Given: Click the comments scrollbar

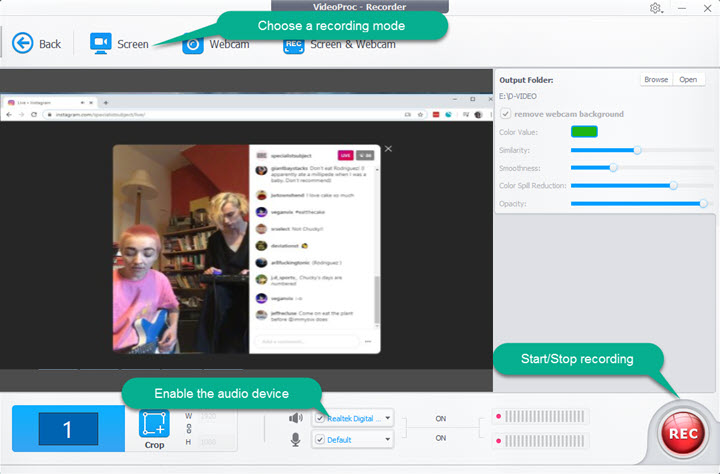Looking at the screenshot, I should 377,299.
